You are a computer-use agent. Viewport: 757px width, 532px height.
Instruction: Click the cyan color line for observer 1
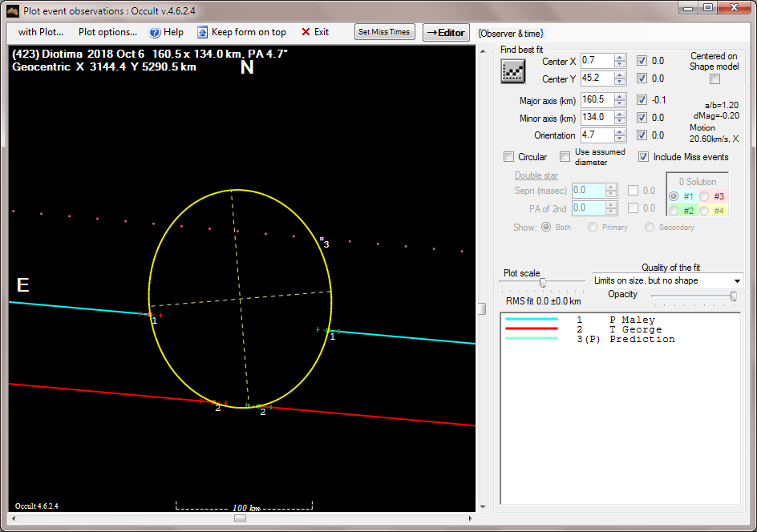[x=532, y=320]
